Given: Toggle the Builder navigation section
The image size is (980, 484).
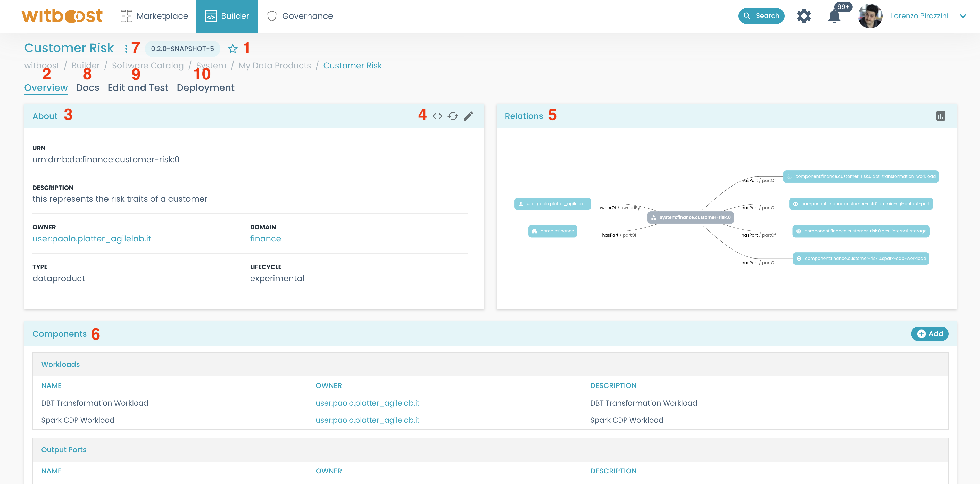Looking at the screenshot, I should pos(227,16).
